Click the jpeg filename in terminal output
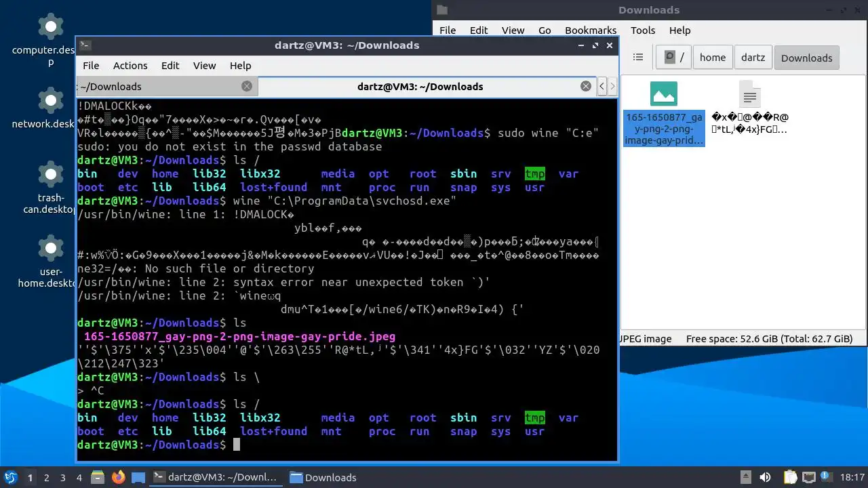This screenshot has height=488, width=868. 239,336
